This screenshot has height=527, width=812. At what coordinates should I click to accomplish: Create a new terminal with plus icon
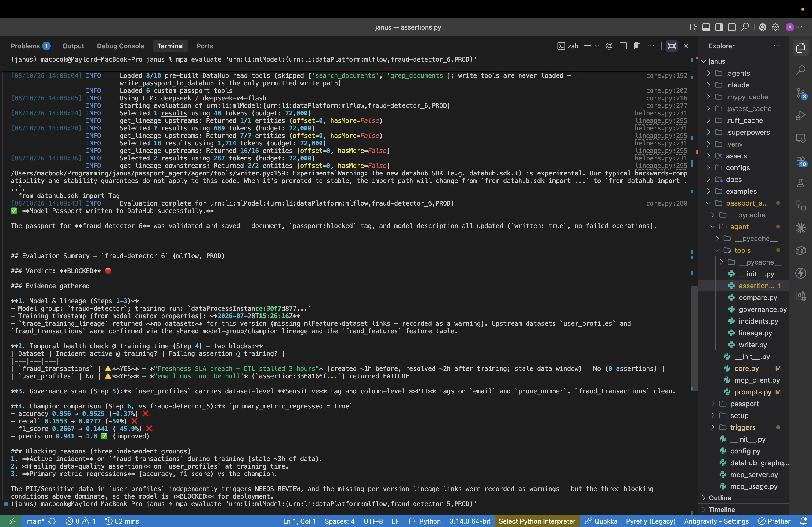588,46
